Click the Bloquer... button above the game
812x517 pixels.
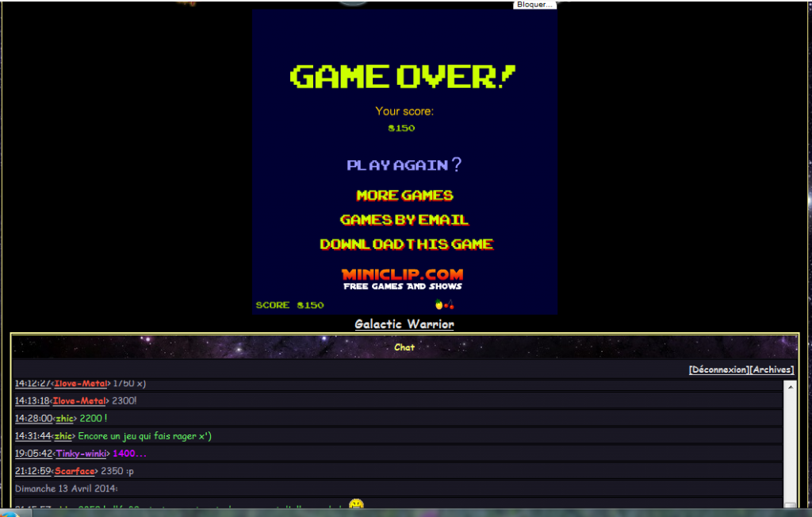(x=534, y=4)
